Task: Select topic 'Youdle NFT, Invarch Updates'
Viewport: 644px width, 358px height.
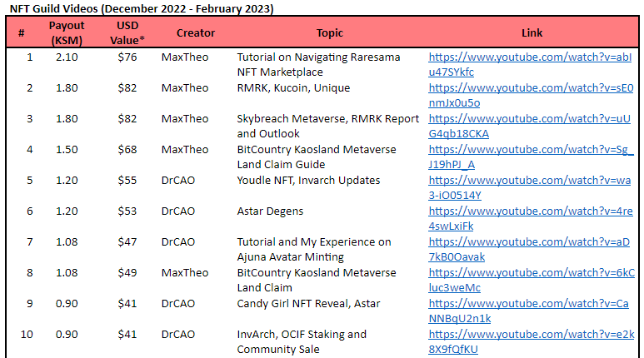Action: tap(308, 181)
